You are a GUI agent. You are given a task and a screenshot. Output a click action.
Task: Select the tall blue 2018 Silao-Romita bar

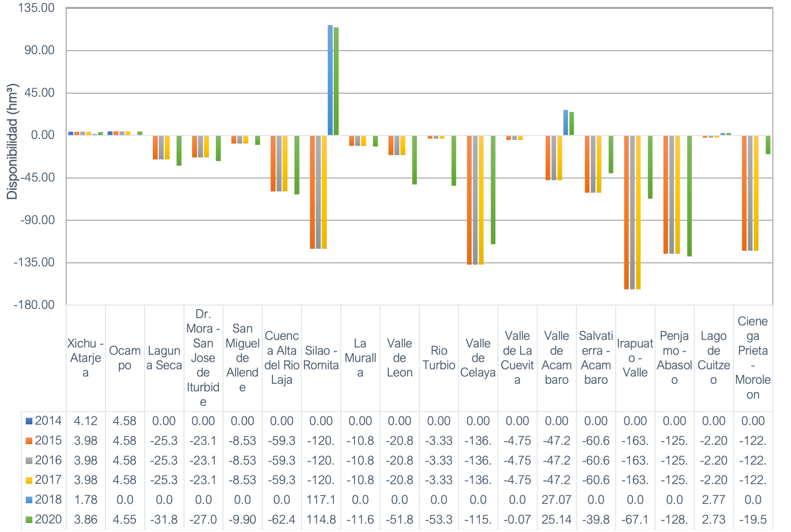click(330, 80)
